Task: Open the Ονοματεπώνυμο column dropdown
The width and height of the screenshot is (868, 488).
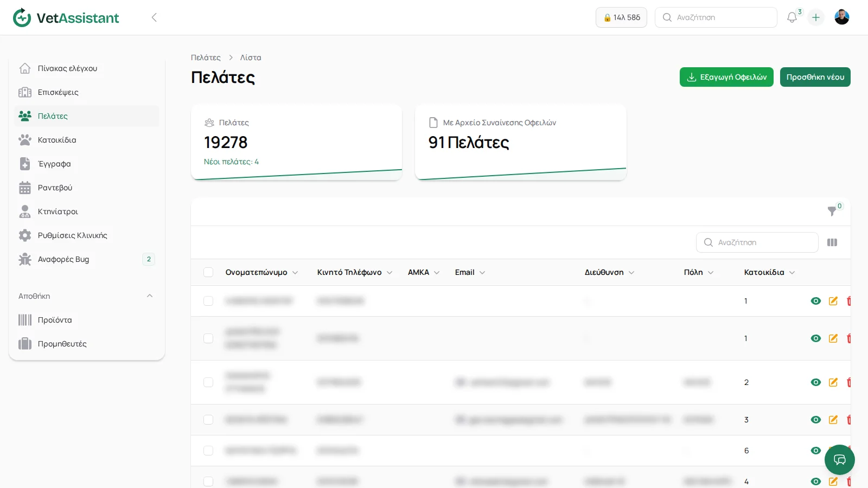Action: 295,273
